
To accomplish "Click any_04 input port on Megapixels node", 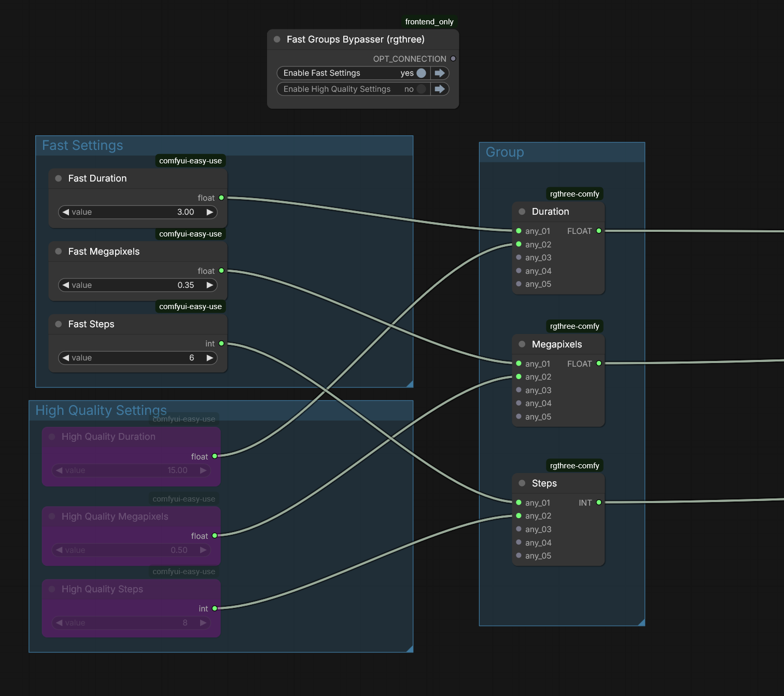I will click(519, 403).
